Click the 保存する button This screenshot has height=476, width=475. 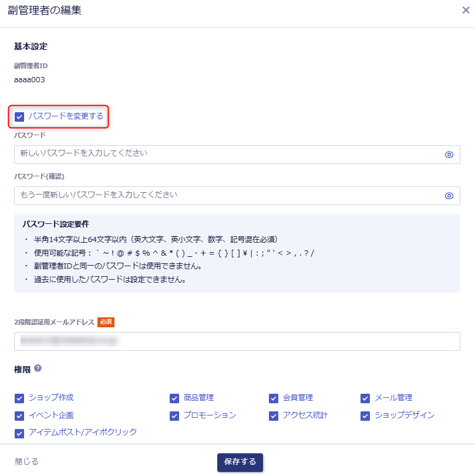pyautogui.click(x=240, y=462)
